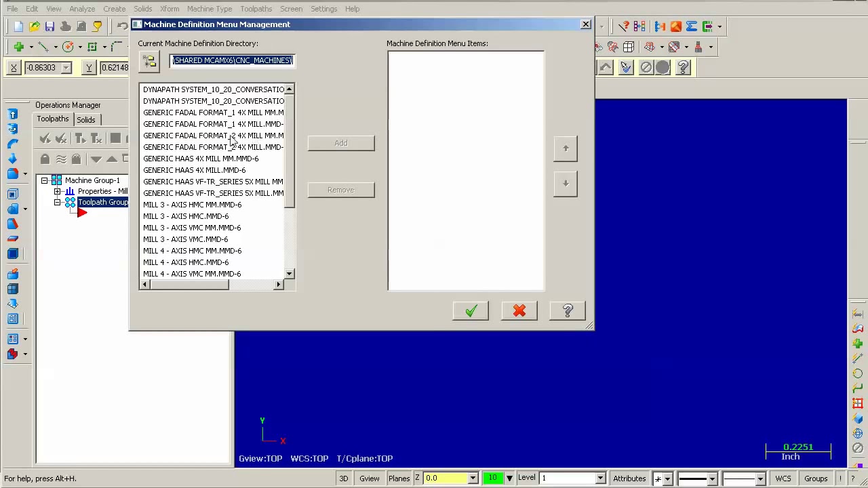Click the Planes status bar button

point(399,479)
